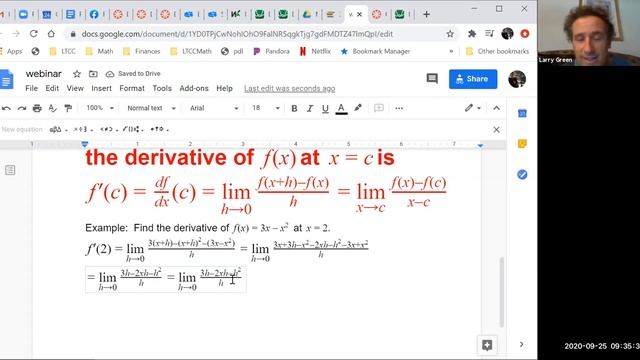Click the move to folder icon
640x360 pixels.
coord(93,74)
